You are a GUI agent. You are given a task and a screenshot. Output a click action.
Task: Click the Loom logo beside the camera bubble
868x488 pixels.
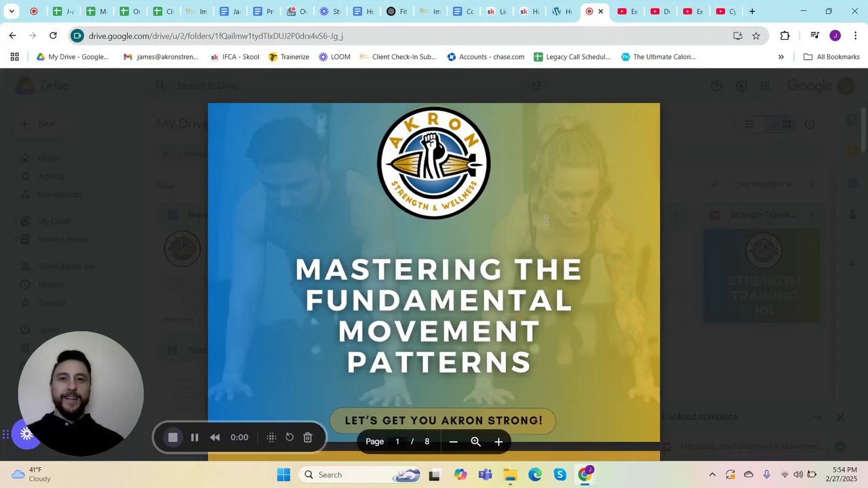click(26, 434)
